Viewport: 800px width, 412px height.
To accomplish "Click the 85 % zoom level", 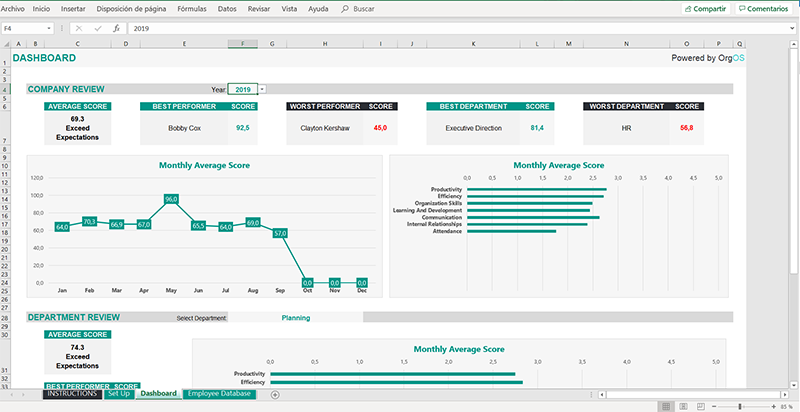I will (786, 406).
